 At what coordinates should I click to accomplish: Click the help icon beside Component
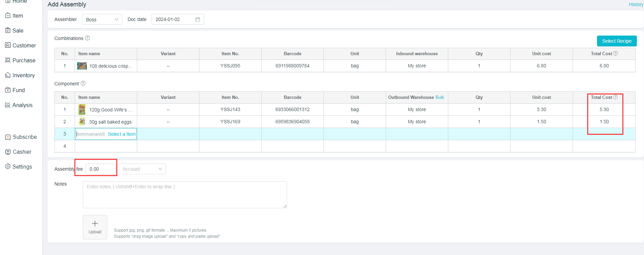coord(83,83)
